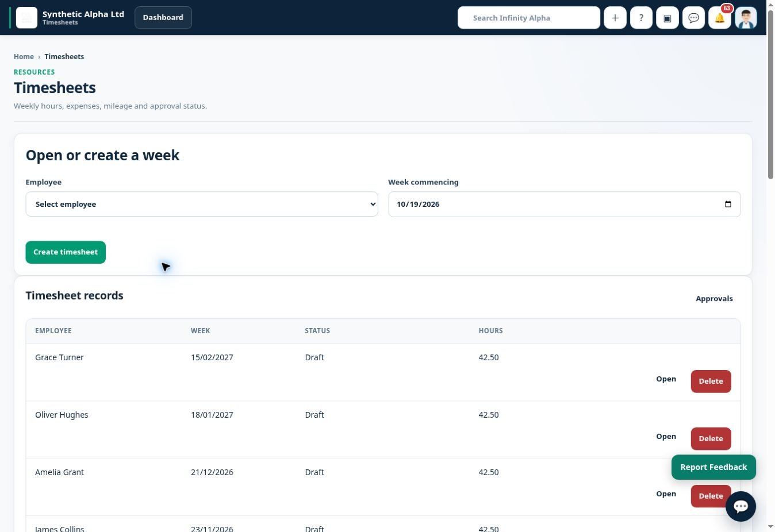
Task: Click the WEEK column header
Action: 201,331
